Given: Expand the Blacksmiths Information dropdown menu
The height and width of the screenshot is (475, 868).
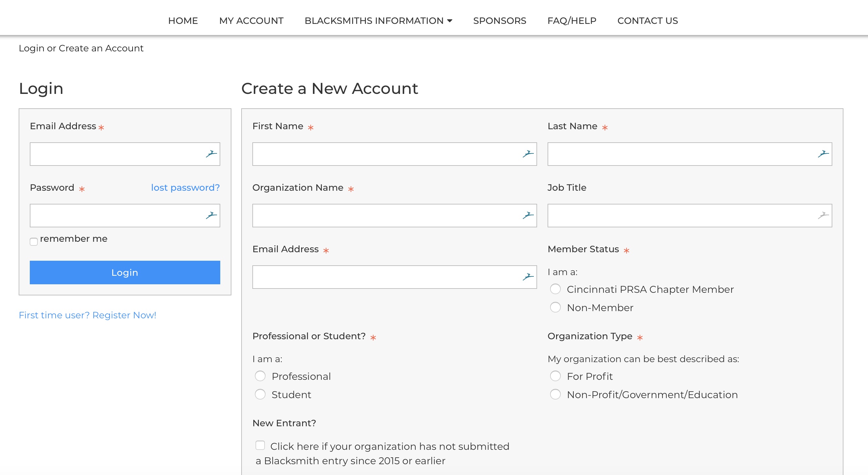Looking at the screenshot, I should click(378, 21).
